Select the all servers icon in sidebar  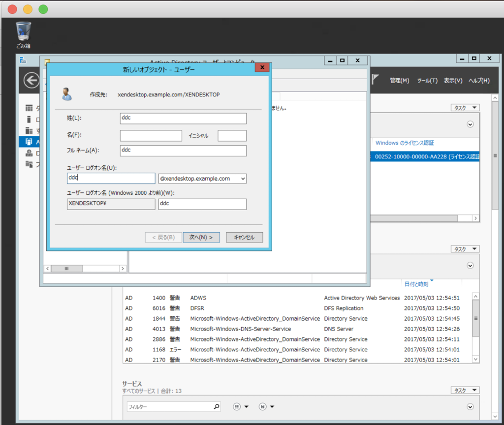pos(29,130)
